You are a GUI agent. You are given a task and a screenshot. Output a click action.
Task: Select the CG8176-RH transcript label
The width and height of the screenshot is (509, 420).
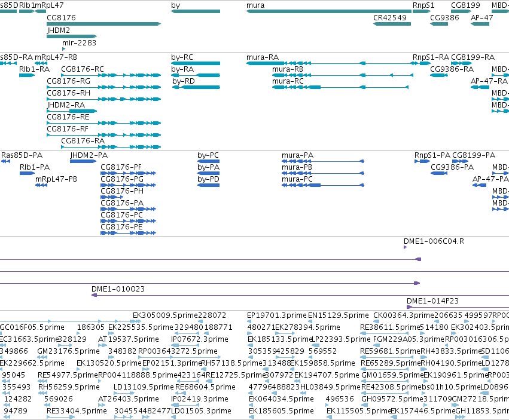69,93
